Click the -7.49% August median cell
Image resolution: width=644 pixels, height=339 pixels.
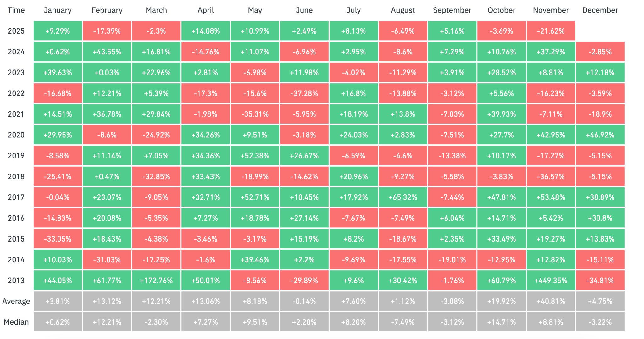(403, 322)
